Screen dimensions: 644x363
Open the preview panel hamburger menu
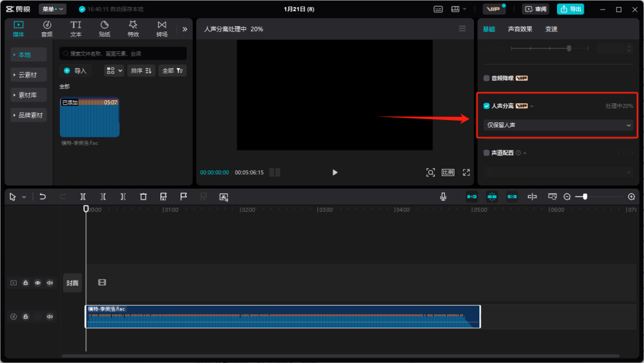(x=463, y=29)
